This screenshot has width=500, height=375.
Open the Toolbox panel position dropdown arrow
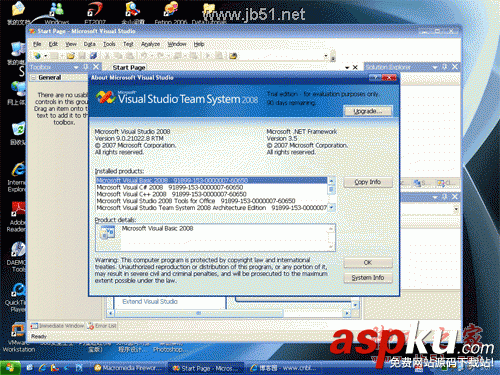76,67
